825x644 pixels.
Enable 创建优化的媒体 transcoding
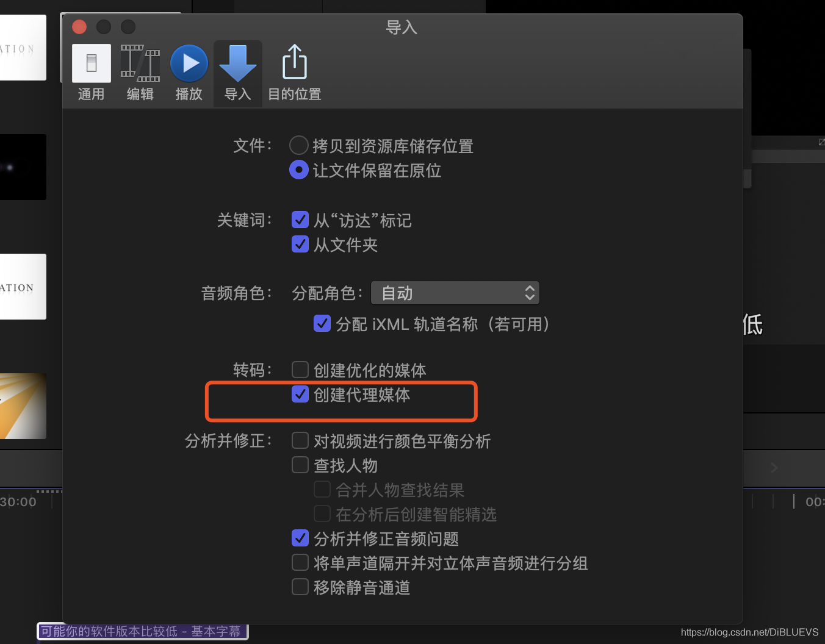click(x=300, y=369)
